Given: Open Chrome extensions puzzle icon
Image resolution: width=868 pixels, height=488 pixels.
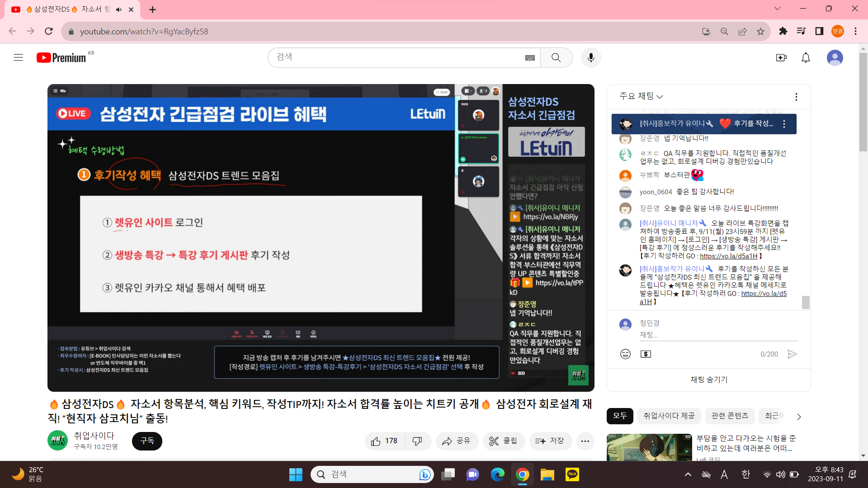Looking at the screenshot, I should click(783, 31).
